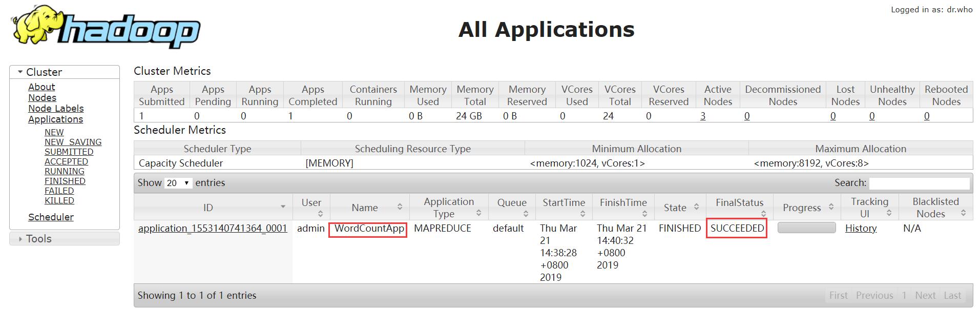Image resolution: width=980 pixels, height=309 pixels.
Task: Filter applications by NEW state
Action: (x=54, y=132)
